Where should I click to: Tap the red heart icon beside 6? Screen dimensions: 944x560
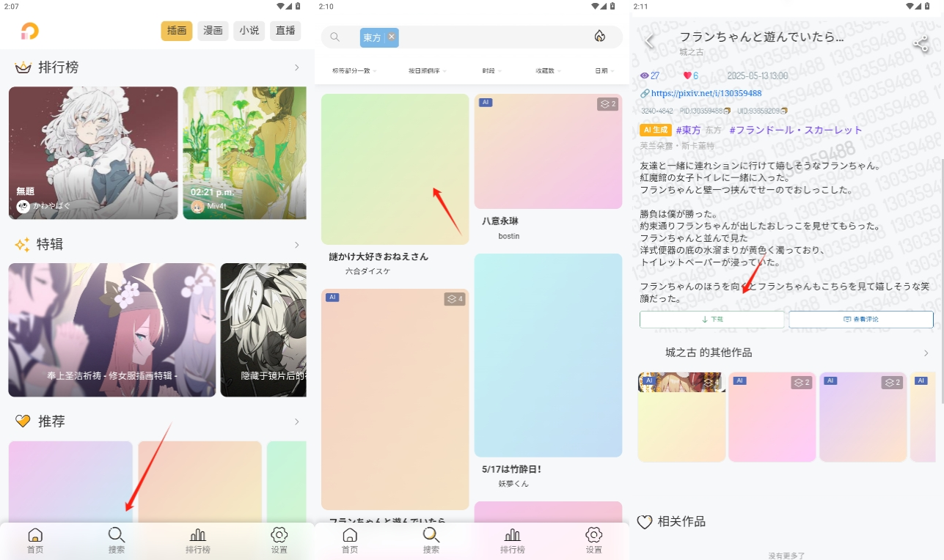[x=687, y=75]
